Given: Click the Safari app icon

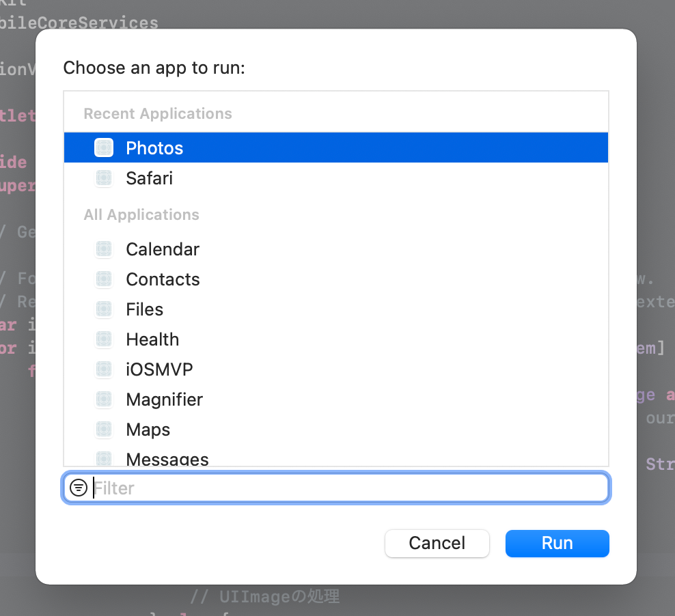Looking at the screenshot, I should tap(104, 178).
